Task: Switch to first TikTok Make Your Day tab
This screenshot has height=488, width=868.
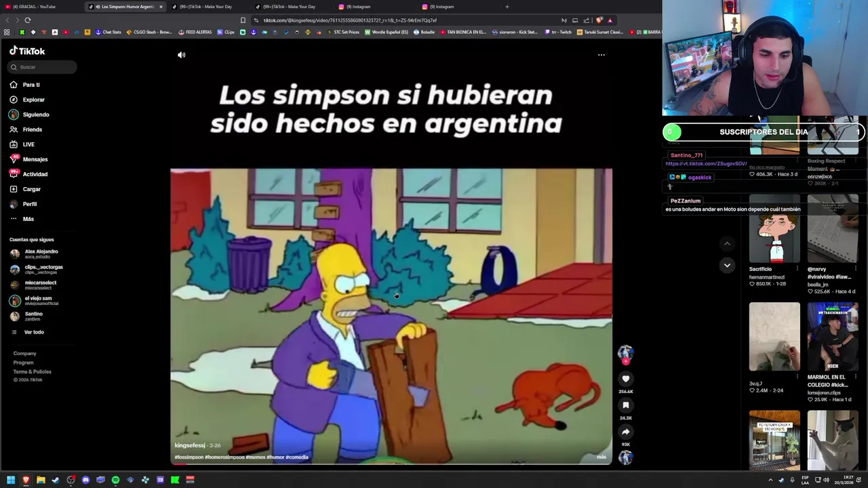Action: point(207,7)
